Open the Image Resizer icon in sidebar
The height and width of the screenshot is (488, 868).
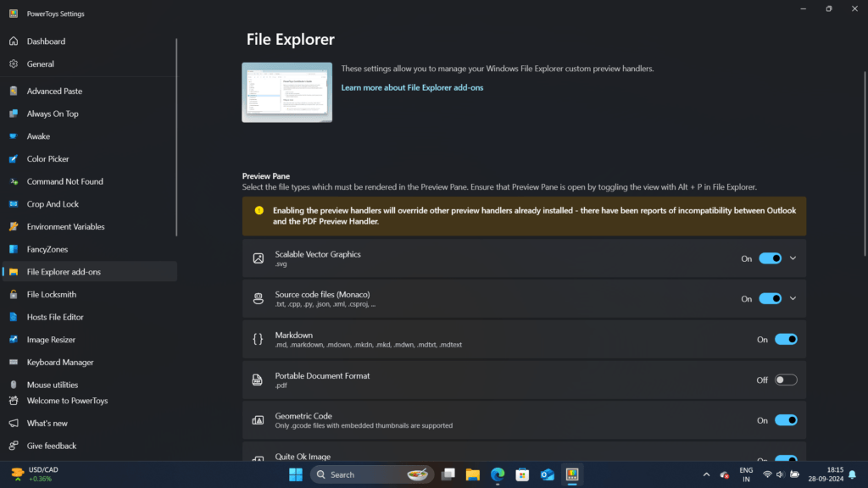(14, 340)
